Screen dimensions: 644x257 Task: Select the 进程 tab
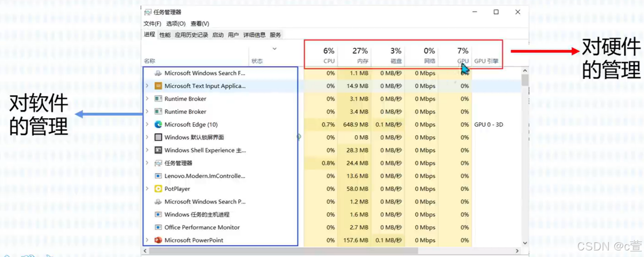tap(150, 35)
